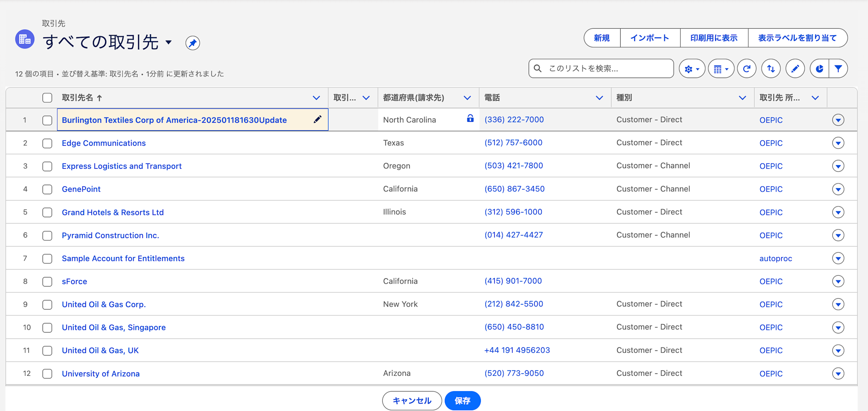Screen dimensions: 868x411
Task: Open the filter panel icon
Action: (x=838, y=68)
